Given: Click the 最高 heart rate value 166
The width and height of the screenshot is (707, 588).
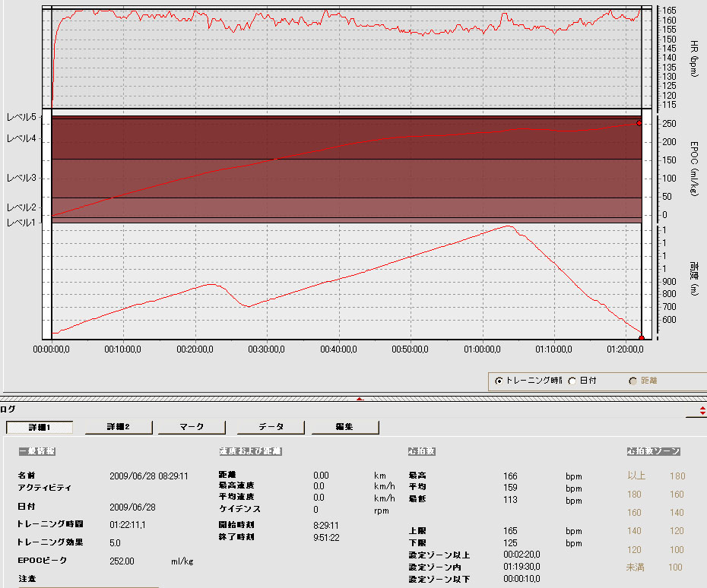Looking at the screenshot, I should [510, 476].
